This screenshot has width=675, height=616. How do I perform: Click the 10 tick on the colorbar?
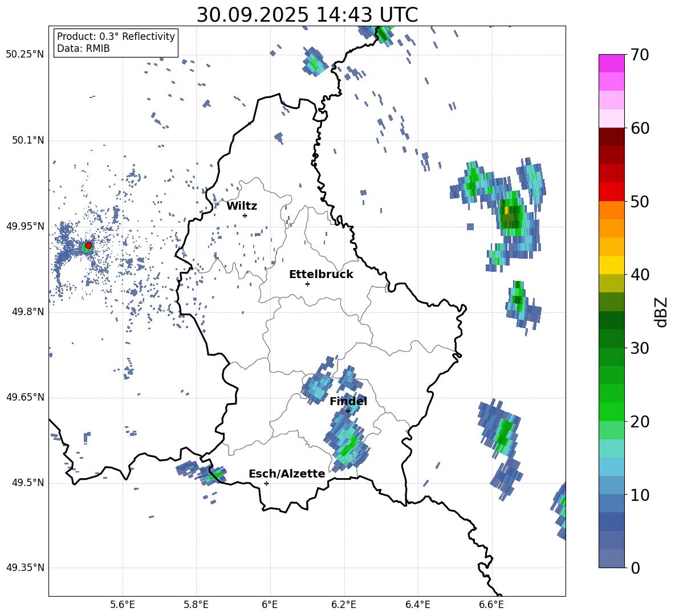point(640,495)
